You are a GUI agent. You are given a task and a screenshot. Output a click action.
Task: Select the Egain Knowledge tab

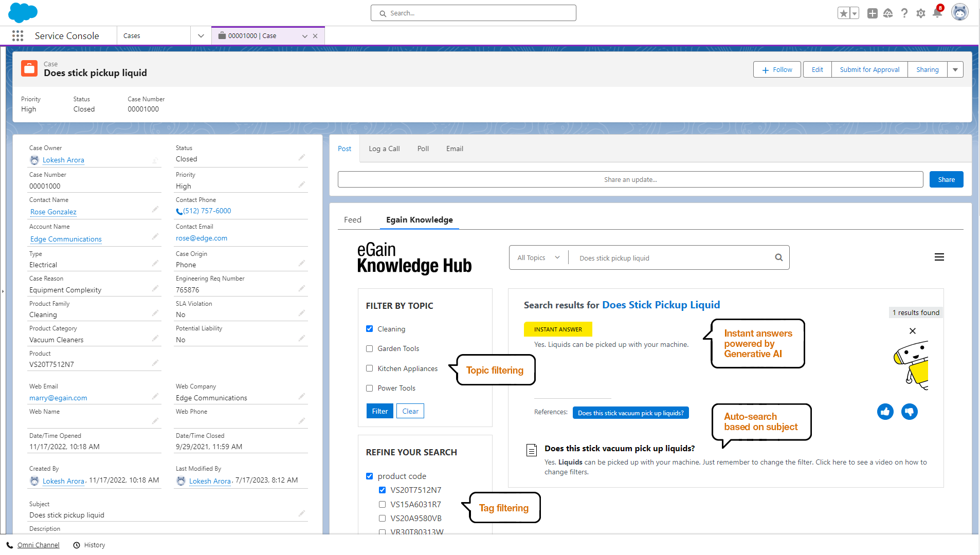420,219
